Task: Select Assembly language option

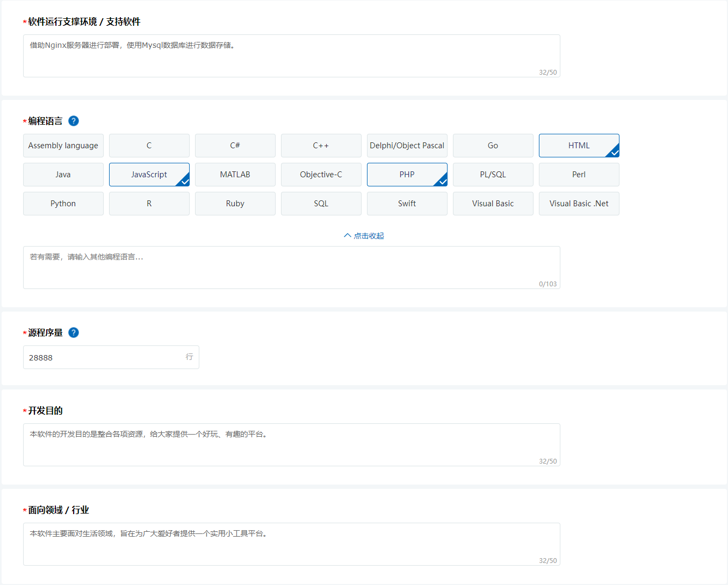Action: point(63,146)
